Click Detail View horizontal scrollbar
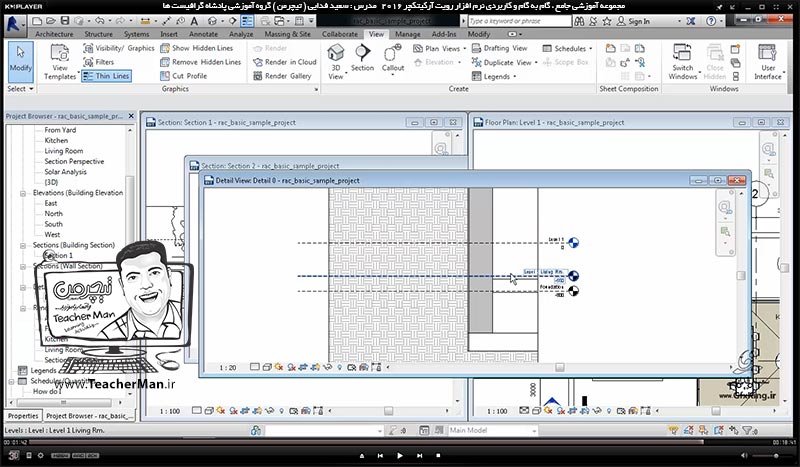This screenshot has height=467, width=800. (x=560, y=367)
